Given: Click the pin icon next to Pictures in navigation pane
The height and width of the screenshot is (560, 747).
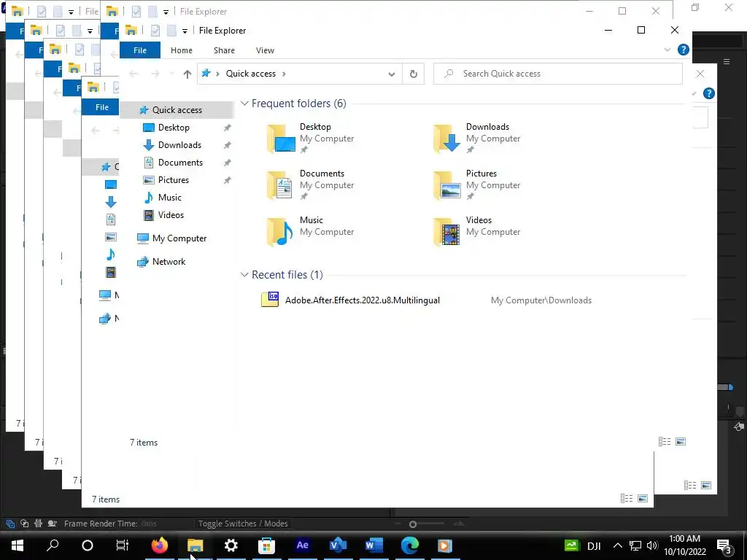Looking at the screenshot, I should pyautogui.click(x=228, y=180).
